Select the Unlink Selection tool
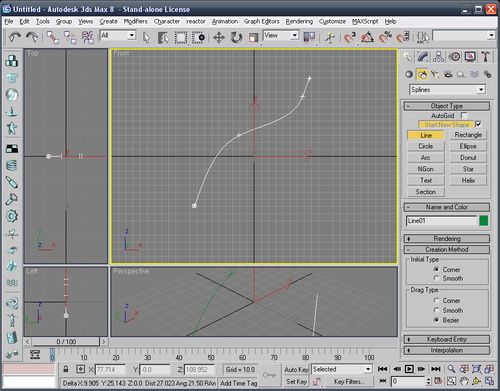The width and height of the screenshot is (500, 391). 70,37
